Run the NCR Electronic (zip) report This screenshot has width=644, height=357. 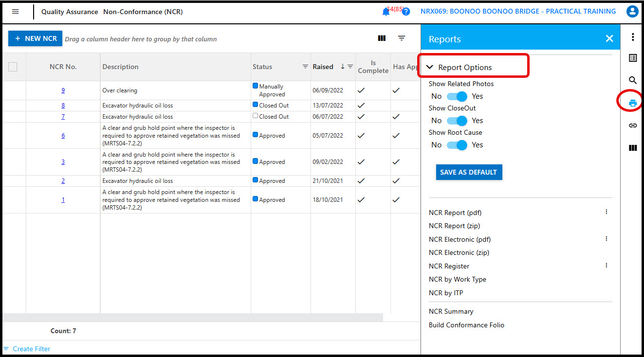[459, 252]
